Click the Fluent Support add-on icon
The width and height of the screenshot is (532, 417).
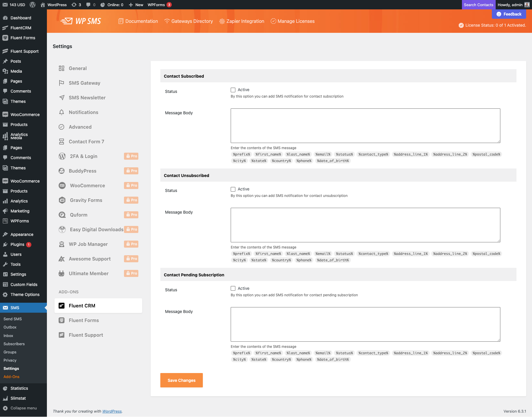coord(62,335)
